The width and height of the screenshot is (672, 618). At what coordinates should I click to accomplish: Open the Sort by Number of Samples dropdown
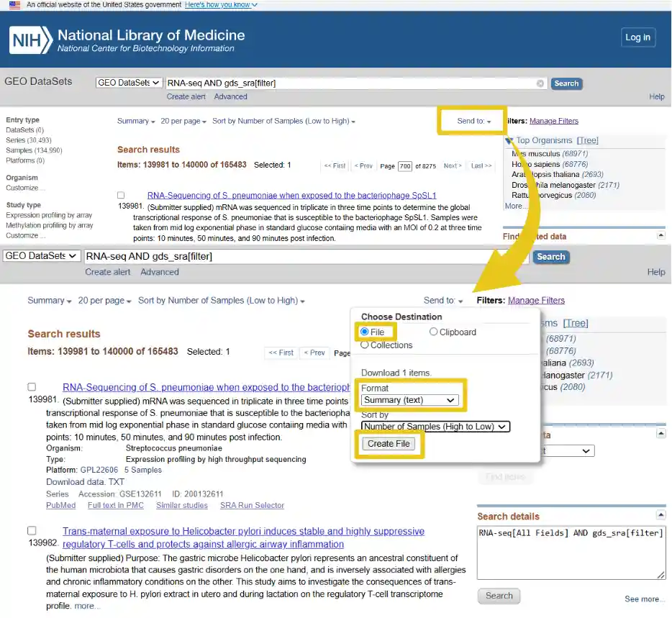(435, 427)
